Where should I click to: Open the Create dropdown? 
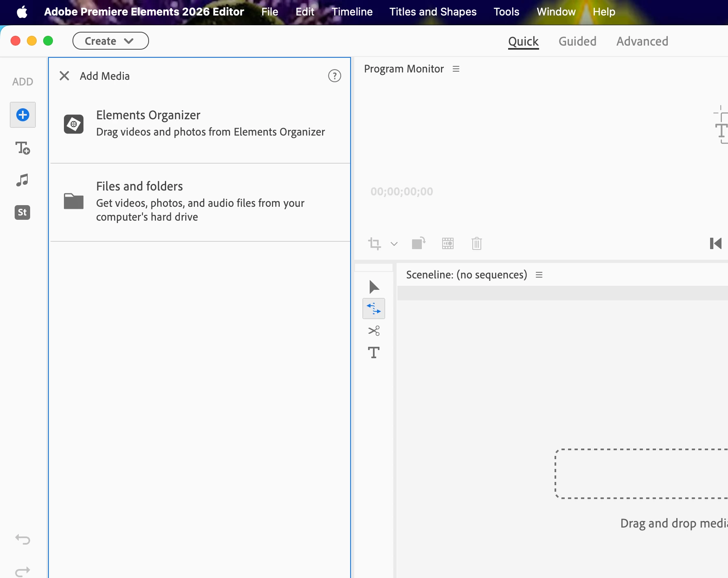point(111,41)
